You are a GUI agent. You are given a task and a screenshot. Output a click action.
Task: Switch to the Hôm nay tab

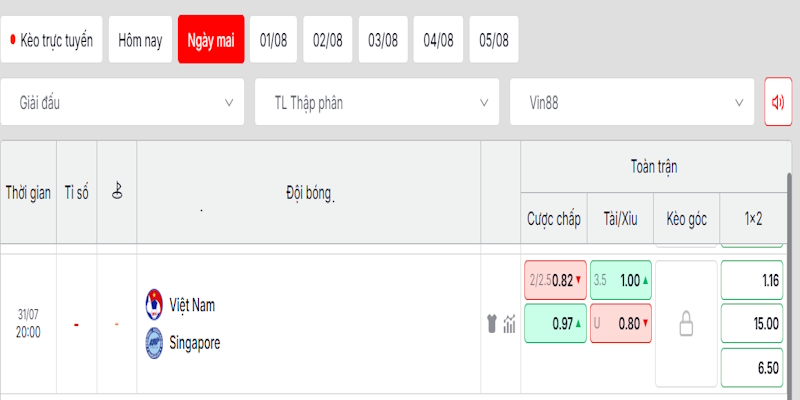click(140, 40)
